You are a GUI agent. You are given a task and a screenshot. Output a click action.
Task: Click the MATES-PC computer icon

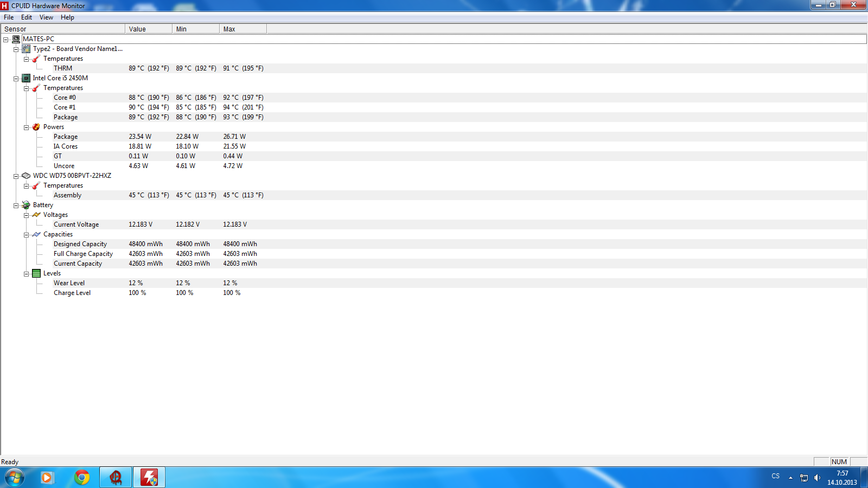click(16, 39)
